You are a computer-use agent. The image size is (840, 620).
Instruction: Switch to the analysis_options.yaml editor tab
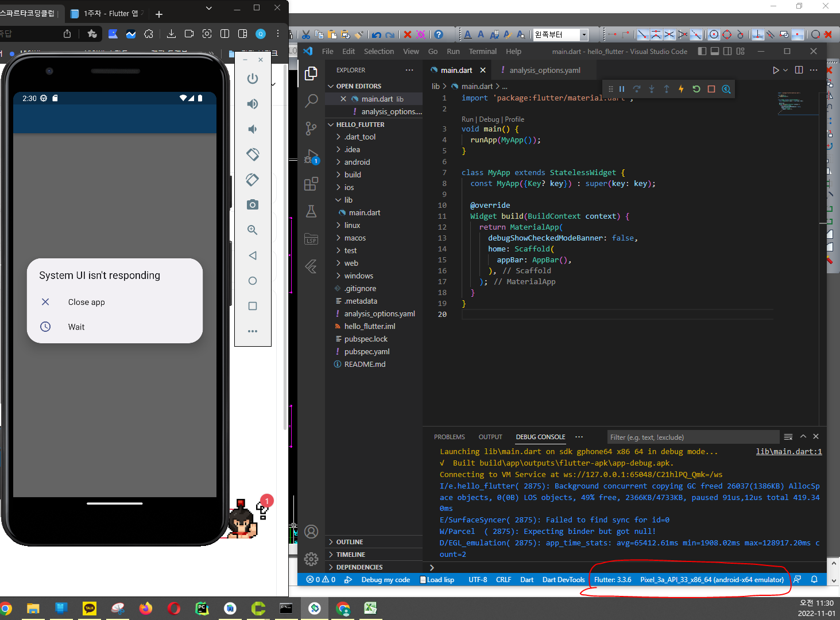(545, 70)
